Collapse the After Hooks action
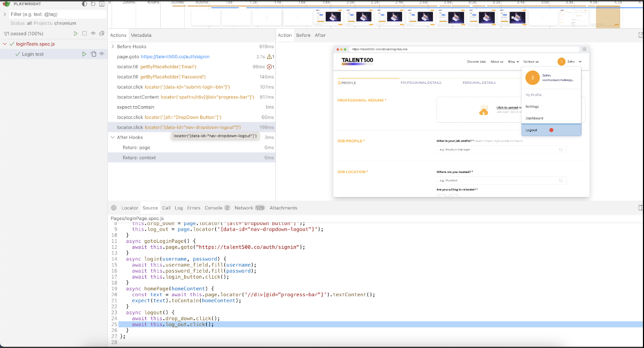Viewport: 644px width, 348px height. 113,138
